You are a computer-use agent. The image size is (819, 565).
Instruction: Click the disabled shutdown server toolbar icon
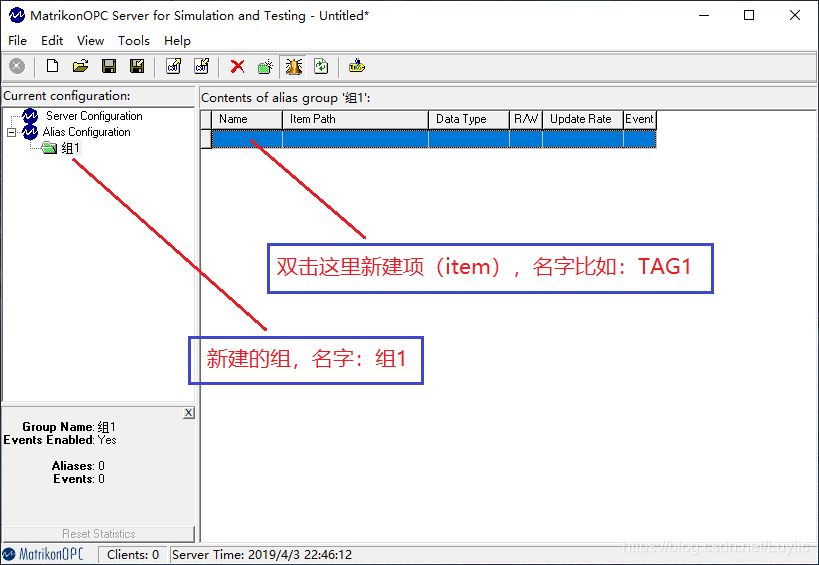pos(17,66)
